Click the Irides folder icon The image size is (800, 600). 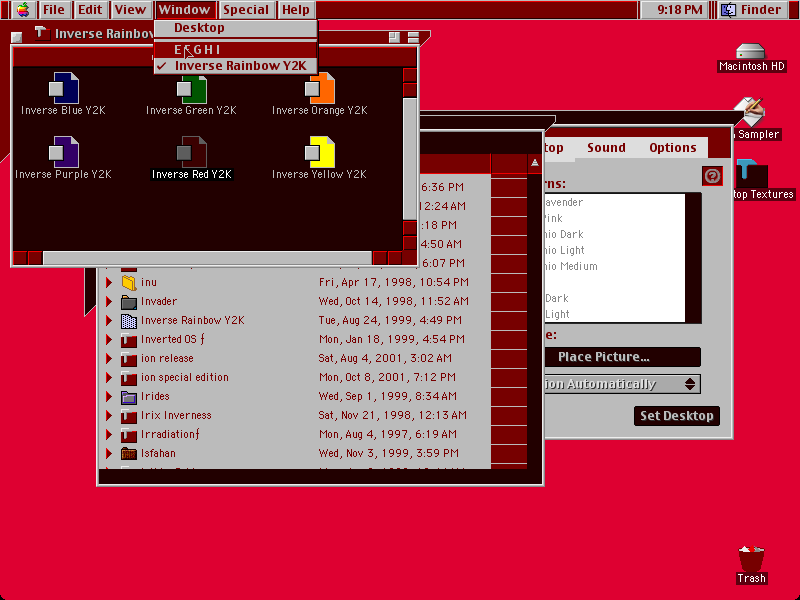[x=129, y=396]
